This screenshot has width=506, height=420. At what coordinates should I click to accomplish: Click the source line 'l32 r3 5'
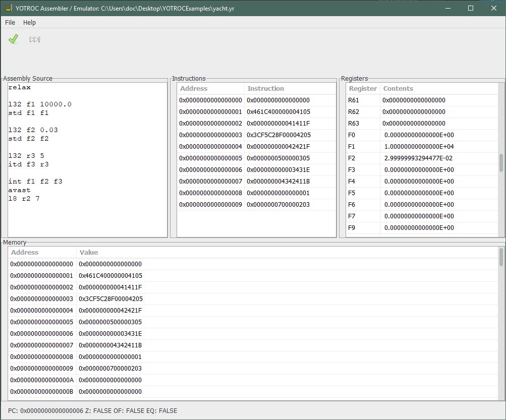pos(26,156)
